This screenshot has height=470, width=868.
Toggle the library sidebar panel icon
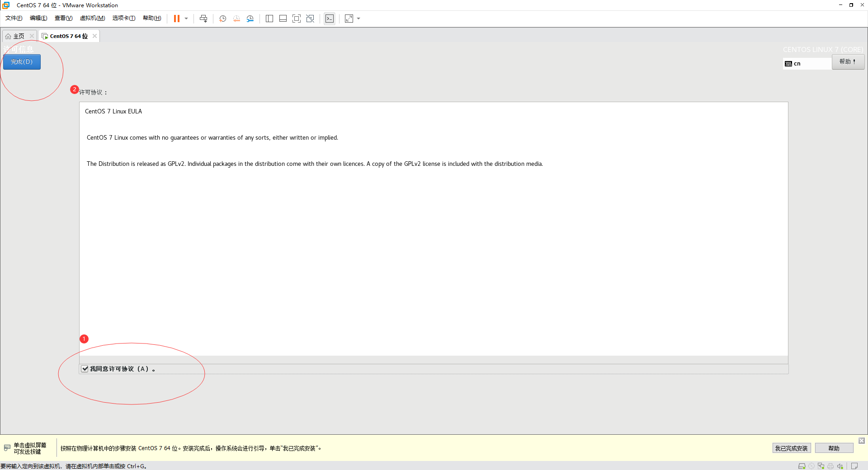click(x=269, y=19)
